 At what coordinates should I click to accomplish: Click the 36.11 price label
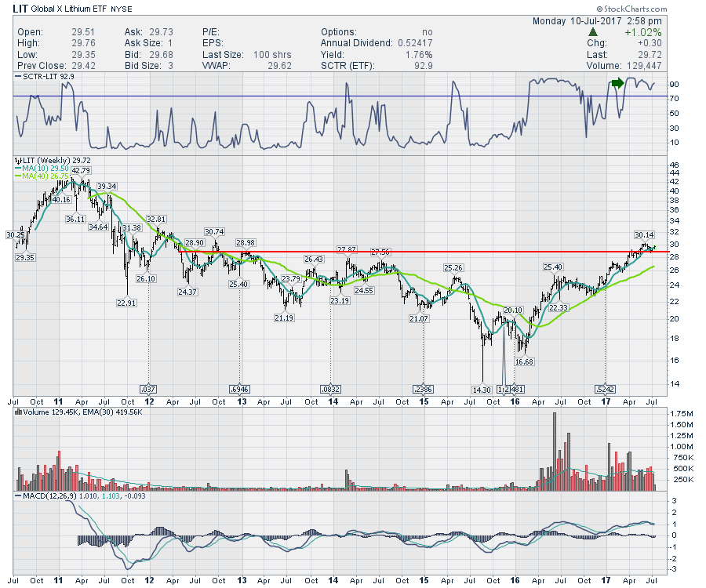(x=75, y=219)
